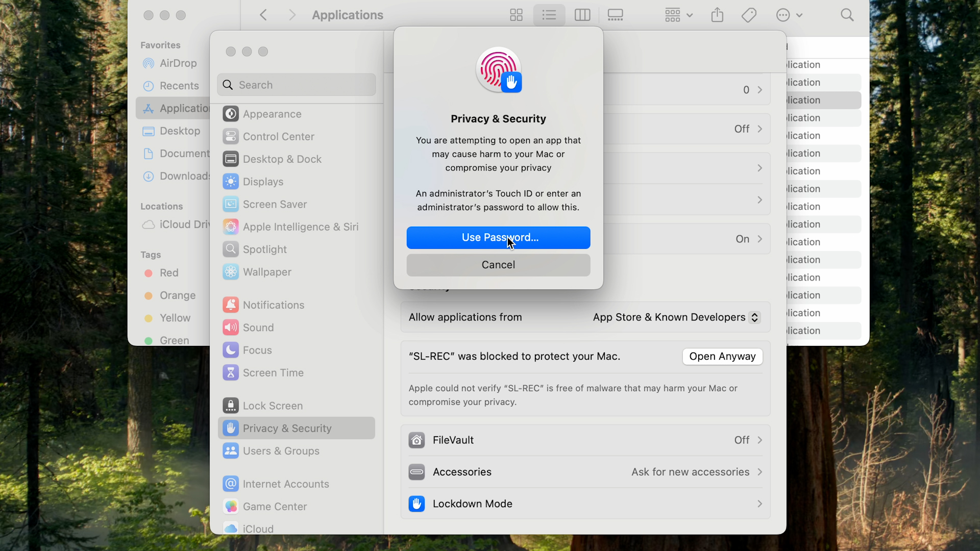
Task: Select Appearance in settings sidebar
Action: click(x=297, y=114)
